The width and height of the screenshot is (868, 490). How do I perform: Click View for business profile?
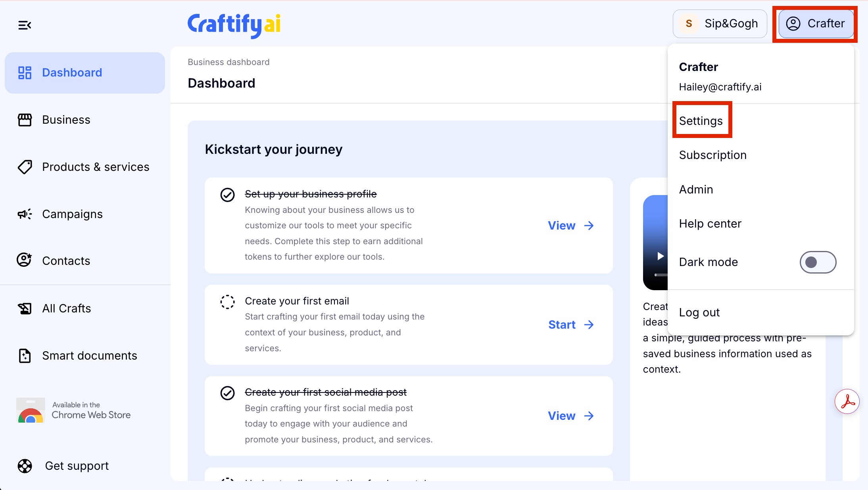click(571, 226)
